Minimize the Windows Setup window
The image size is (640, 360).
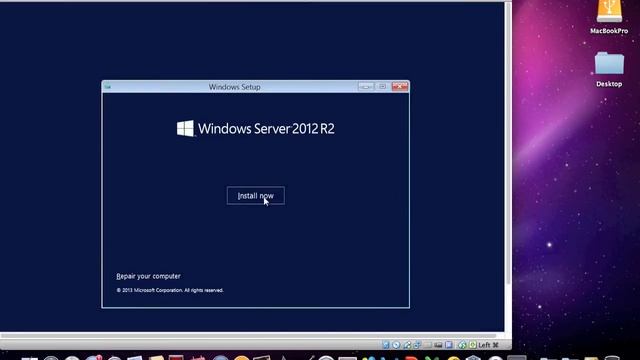tap(366, 87)
